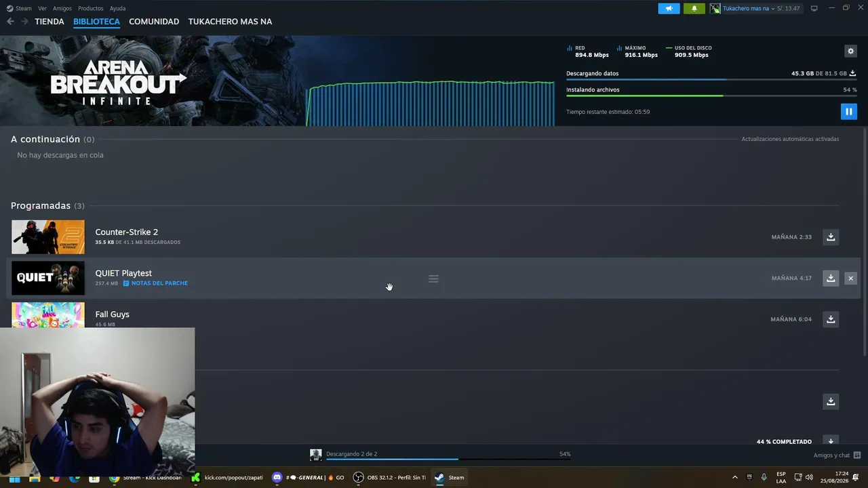
Task: Open the megaphone announcements button
Action: point(669,8)
